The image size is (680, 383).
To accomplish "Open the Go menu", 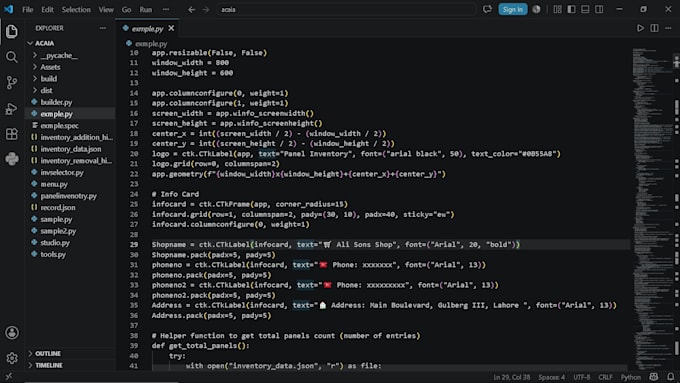I will 126,10.
